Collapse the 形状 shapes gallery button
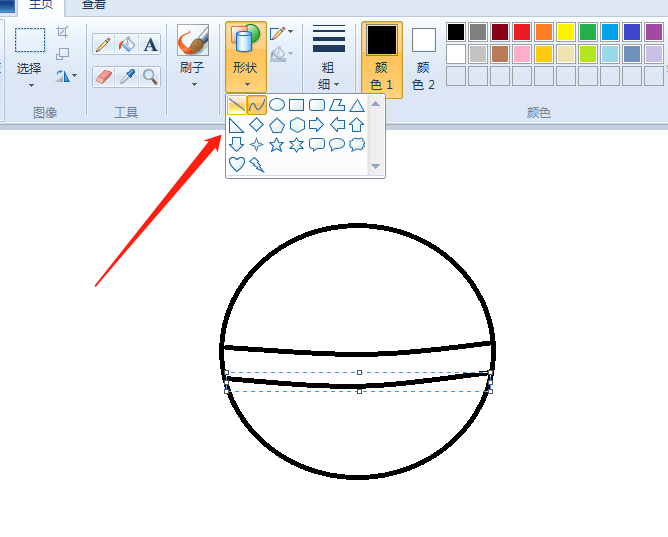 (246, 57)
